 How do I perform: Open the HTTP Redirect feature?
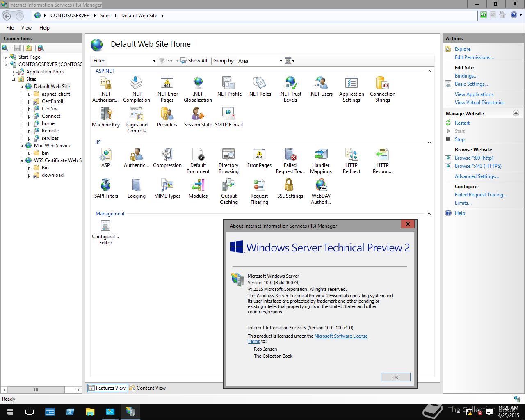coord(352,161)
